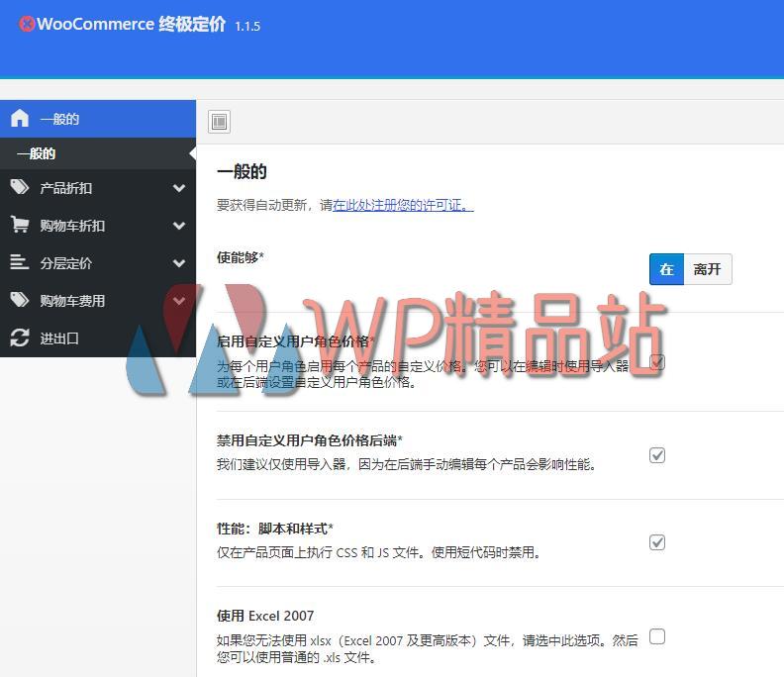
Task: Click the home icon in the sidebar
Action: point(20,118)
